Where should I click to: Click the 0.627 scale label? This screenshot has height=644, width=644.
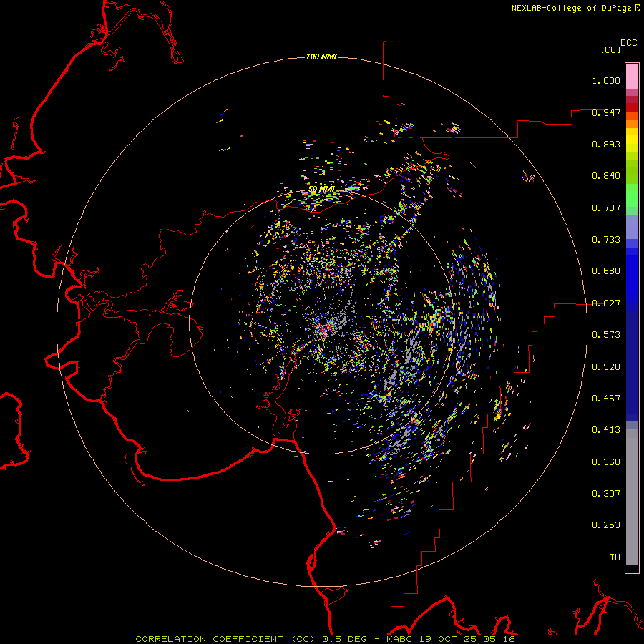click(x=606, y=303)
